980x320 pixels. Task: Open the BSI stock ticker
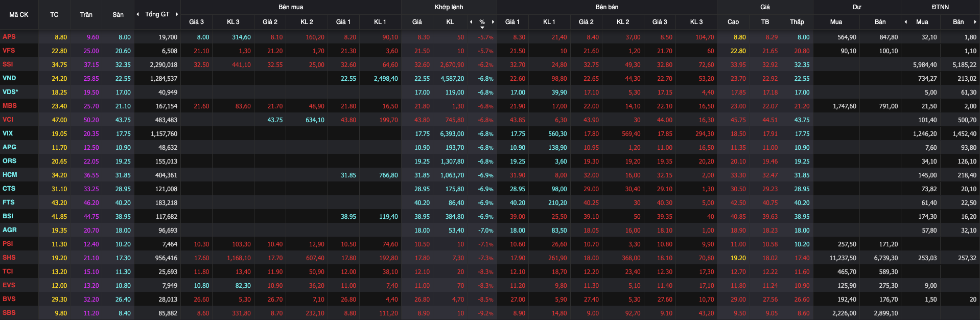tap(8, 216)
